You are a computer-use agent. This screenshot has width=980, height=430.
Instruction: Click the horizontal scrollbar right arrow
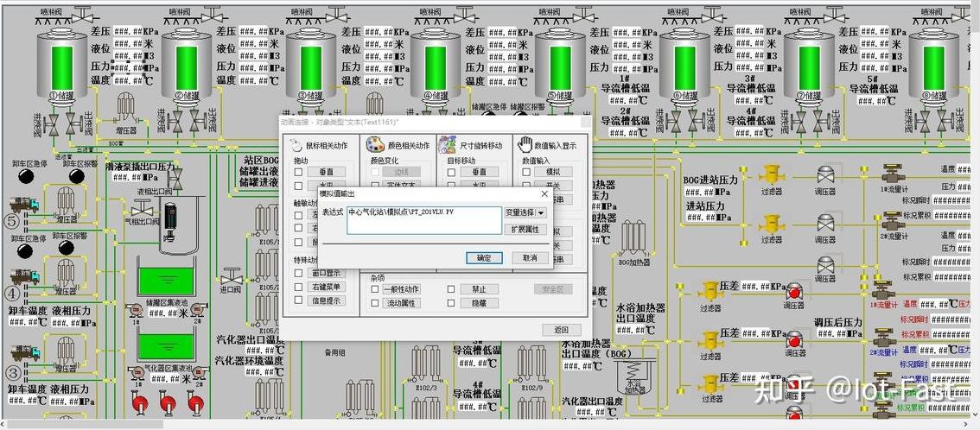(965, 424)
